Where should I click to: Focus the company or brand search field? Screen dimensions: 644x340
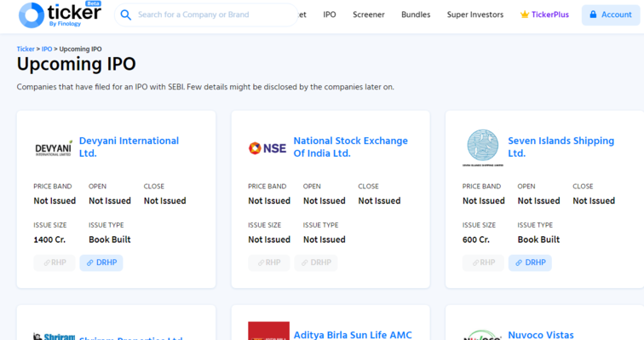coord(205,14)
